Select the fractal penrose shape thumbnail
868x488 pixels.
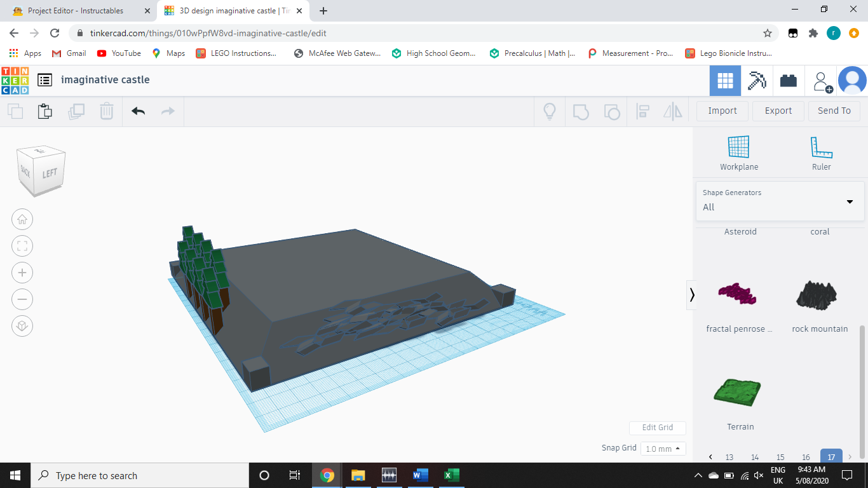[x=737, y=294]
